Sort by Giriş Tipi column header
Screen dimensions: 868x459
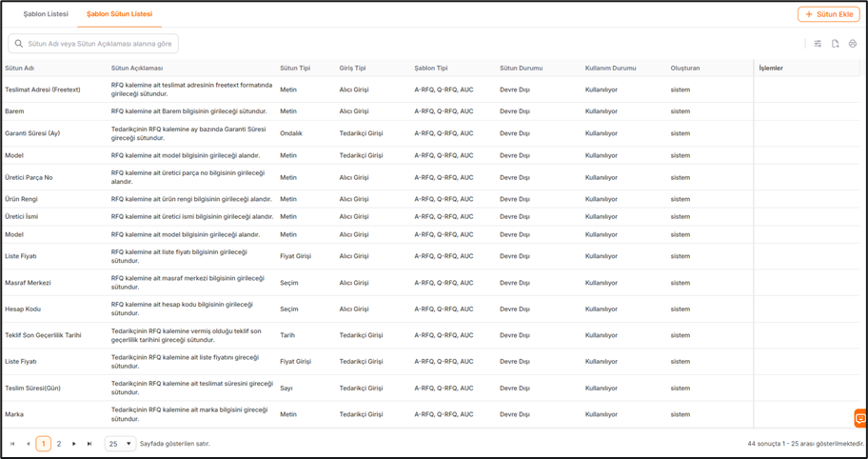pos(353,68)
